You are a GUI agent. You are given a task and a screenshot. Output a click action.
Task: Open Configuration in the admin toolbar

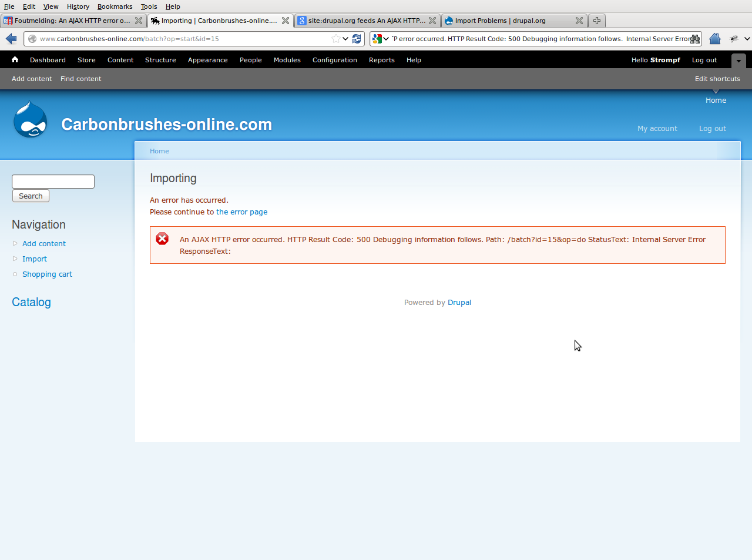tap(335, 60)
